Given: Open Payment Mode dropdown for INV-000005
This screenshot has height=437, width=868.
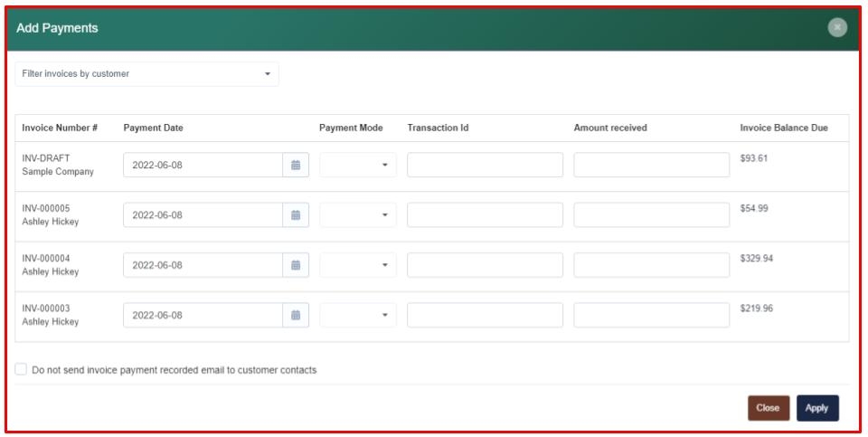Looking at the screenshot, I should (358, 215).
